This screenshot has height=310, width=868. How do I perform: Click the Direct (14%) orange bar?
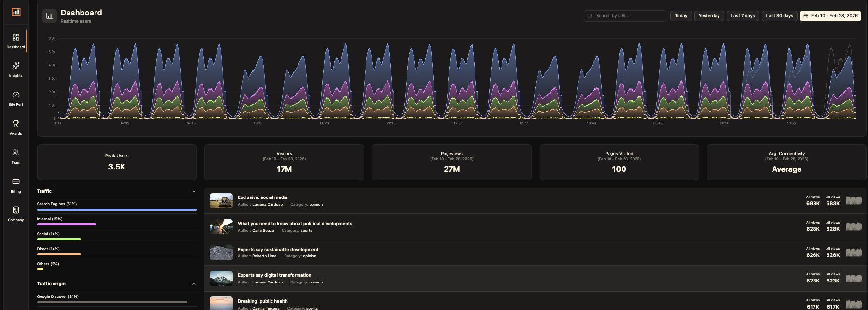[59, 254]
